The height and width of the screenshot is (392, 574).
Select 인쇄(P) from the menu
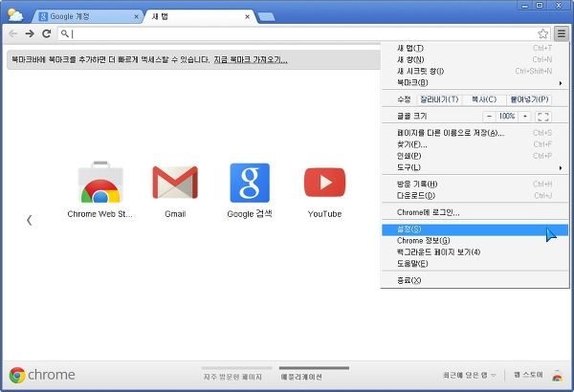tap(475, 156)
